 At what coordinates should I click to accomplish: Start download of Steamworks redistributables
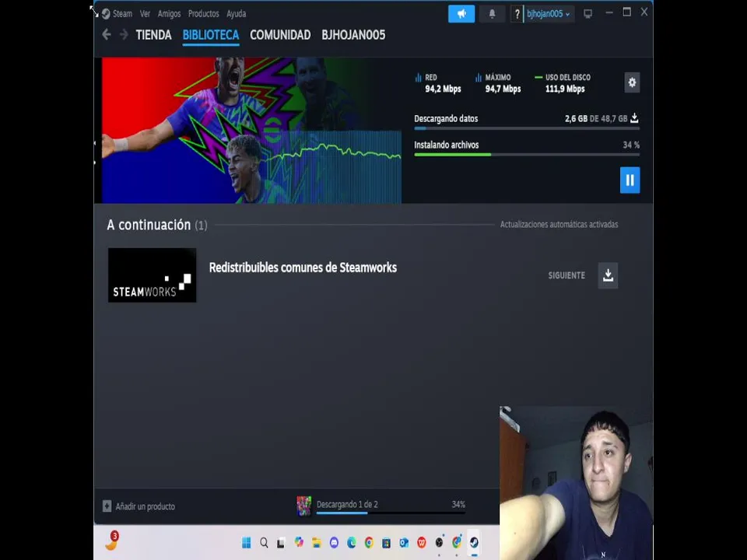pyautogui.click(x=608, y=275)
